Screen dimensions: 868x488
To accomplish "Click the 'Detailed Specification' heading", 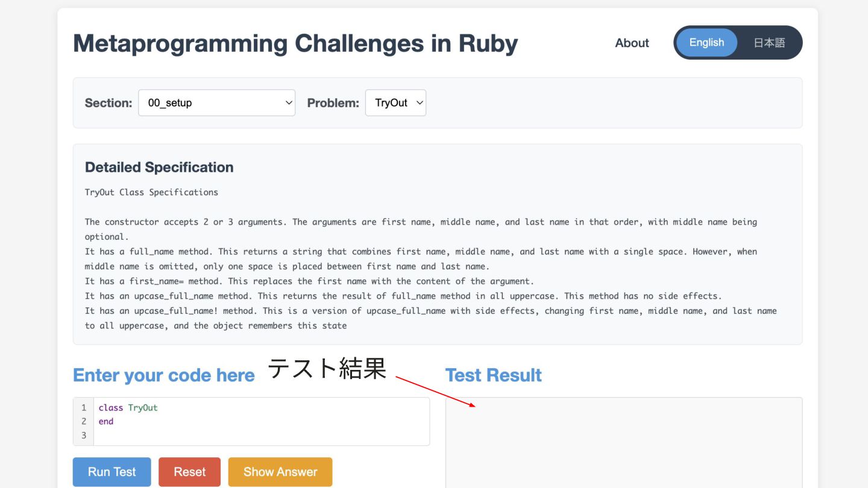I will click(x=159, y=167).
